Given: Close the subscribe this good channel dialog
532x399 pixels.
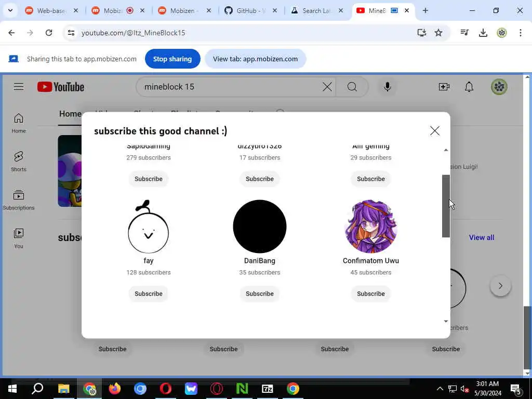Looking at the screenshot, I should tap(435, 130).
